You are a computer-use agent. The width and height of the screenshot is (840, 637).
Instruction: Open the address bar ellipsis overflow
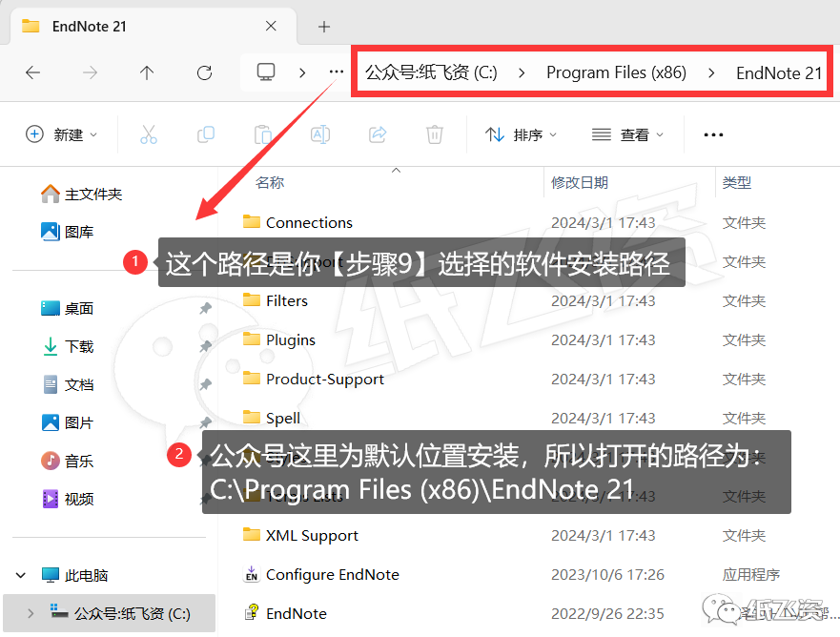pos(337,72)
